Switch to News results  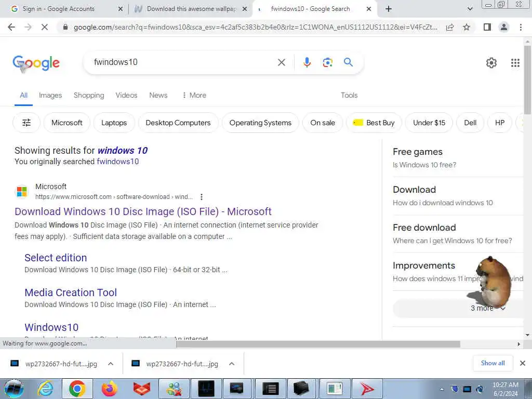(158, 96)
